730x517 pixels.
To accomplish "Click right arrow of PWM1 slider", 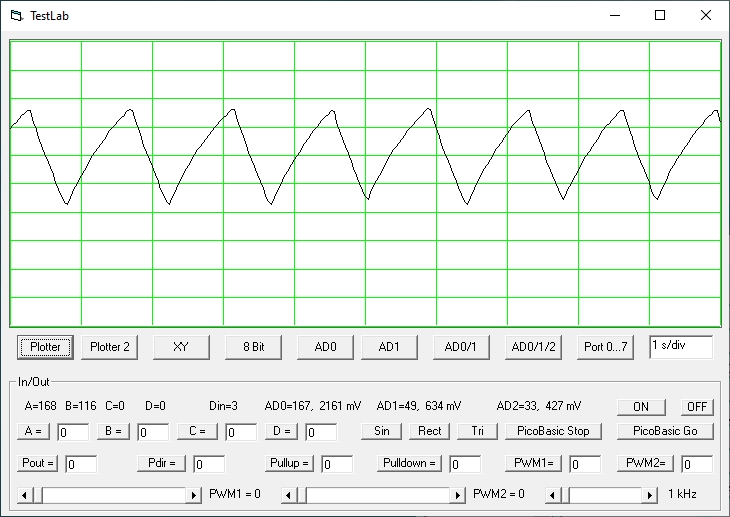I will (194, 495).
